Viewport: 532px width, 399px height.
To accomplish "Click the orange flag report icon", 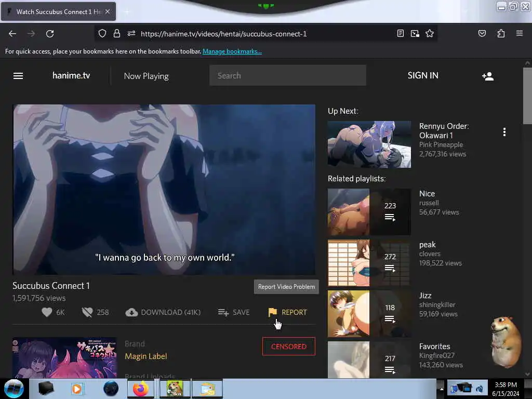I will pyautogui.click(x=272, y=312).
